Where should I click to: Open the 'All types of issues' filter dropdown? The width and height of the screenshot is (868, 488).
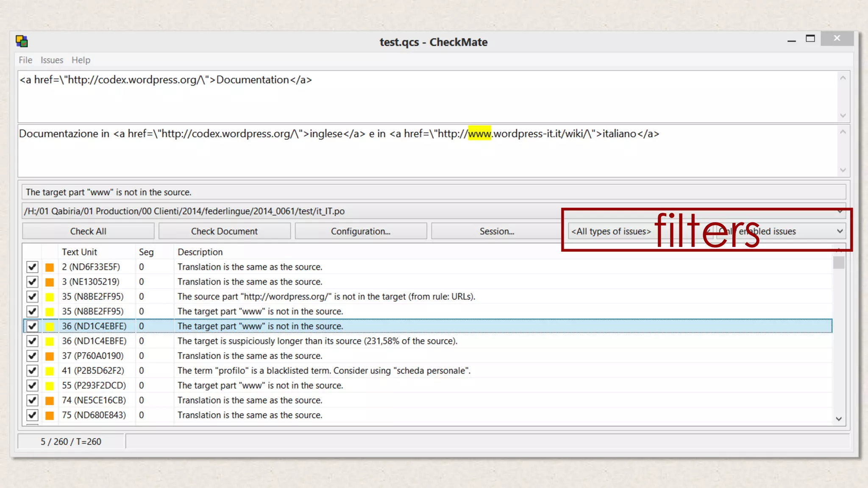pos(611,232)
